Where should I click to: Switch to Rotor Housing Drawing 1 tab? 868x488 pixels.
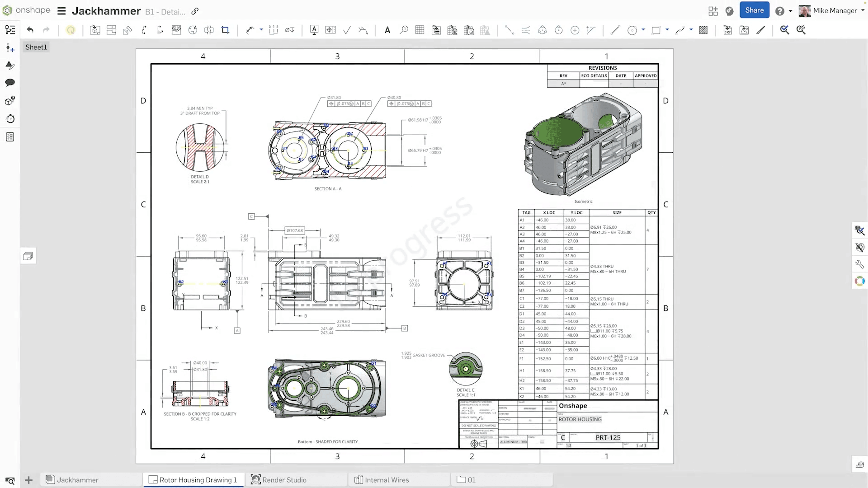(x=193, y=480)
